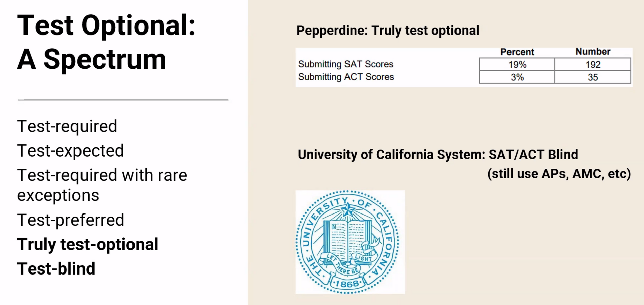This screenshot has width=644, height=305.
Task: Select the "Test-expected" list item
Action: (x=70, y=151)
